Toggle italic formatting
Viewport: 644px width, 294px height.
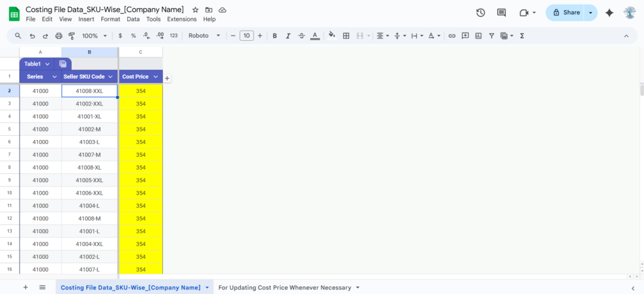(288, 36)
